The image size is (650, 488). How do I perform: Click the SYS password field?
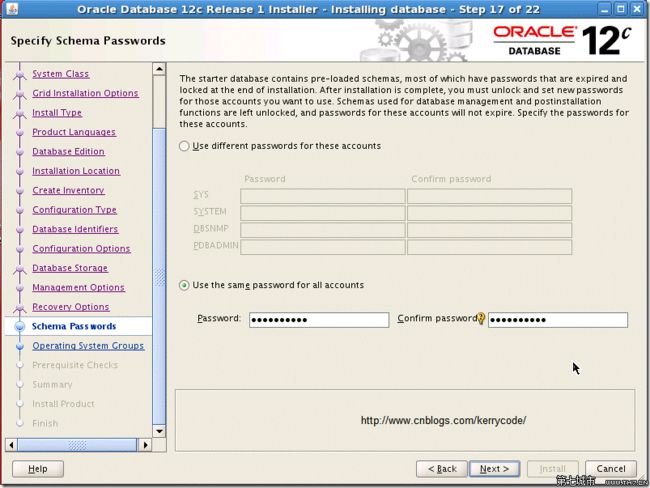323,196
